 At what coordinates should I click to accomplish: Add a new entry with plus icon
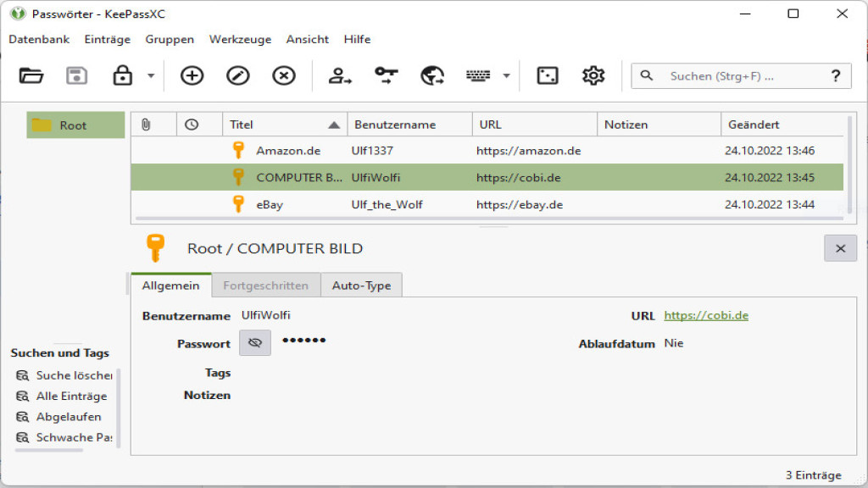click(x=192, y=75)
